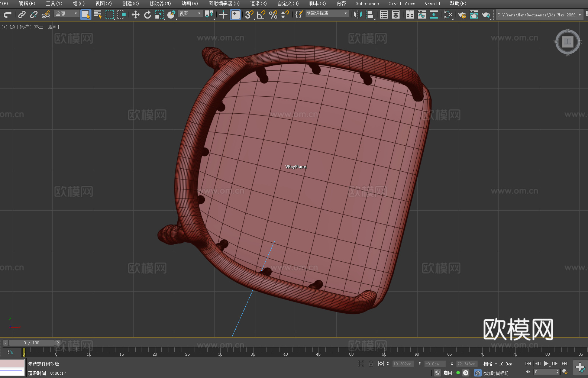Open the download arrow toolbar icon
The image size is (588, 378).
434,14
